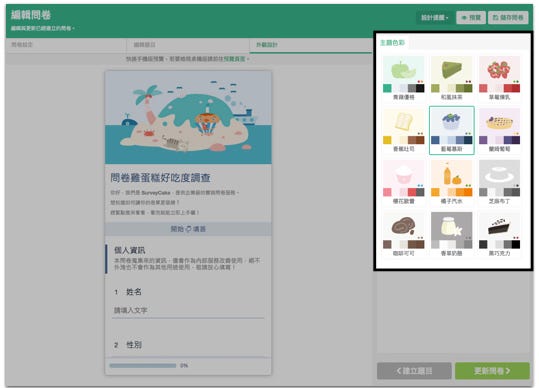Click the 儲存問卷 save button
The image size is (539, 388).
(508, 18)
